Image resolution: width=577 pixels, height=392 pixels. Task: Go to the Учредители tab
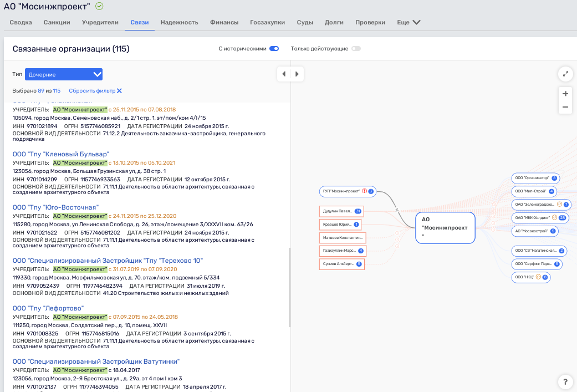click(x=100, y=22)
